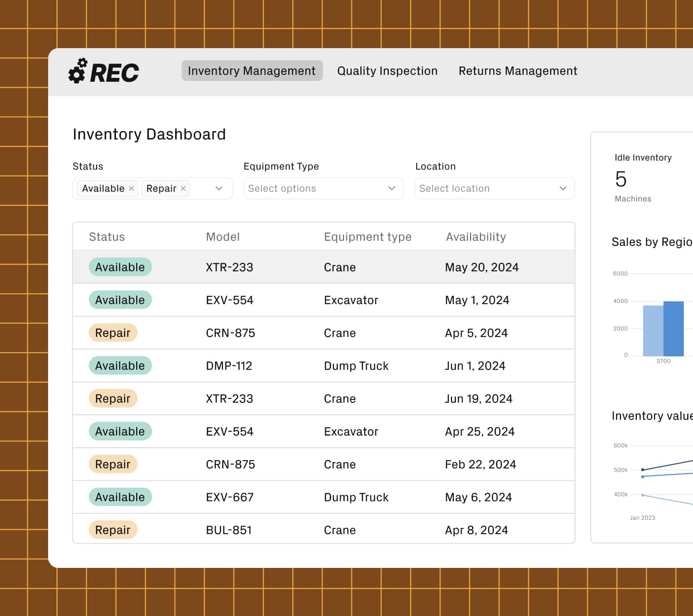Screen dimensions: 693x616
Task: Click the REC gear logo icon
Action: pos(78,71)
